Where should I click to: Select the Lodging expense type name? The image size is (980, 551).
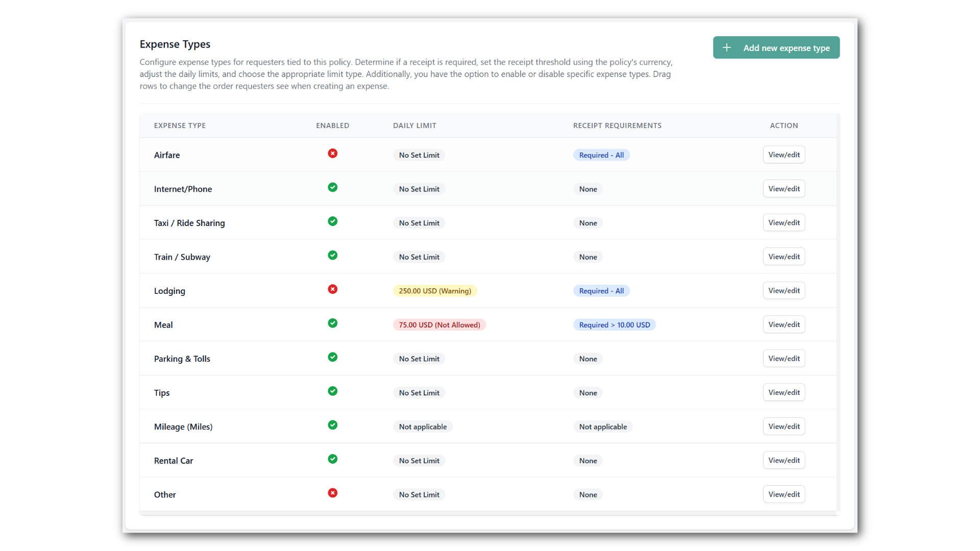[x=169, y=291]
